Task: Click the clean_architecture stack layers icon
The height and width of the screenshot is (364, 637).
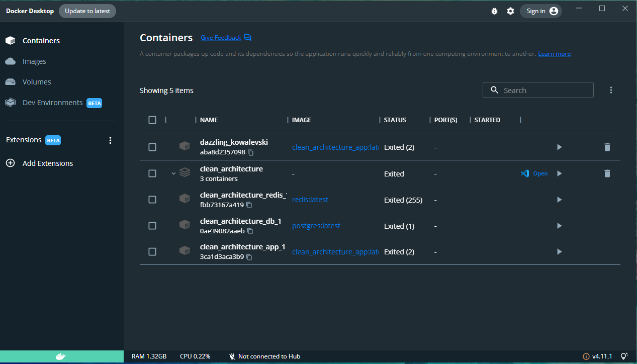Action: coord(185,172)
